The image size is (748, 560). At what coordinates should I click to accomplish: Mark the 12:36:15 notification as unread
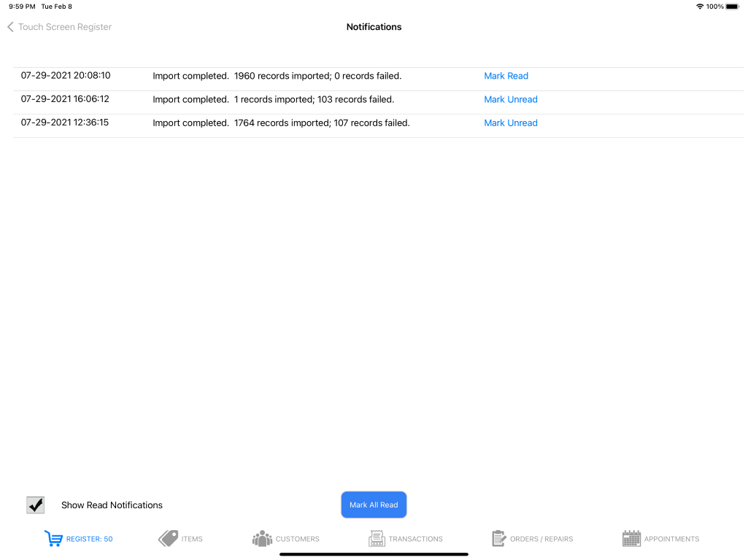pyautogui.click(x=510, y=122)
